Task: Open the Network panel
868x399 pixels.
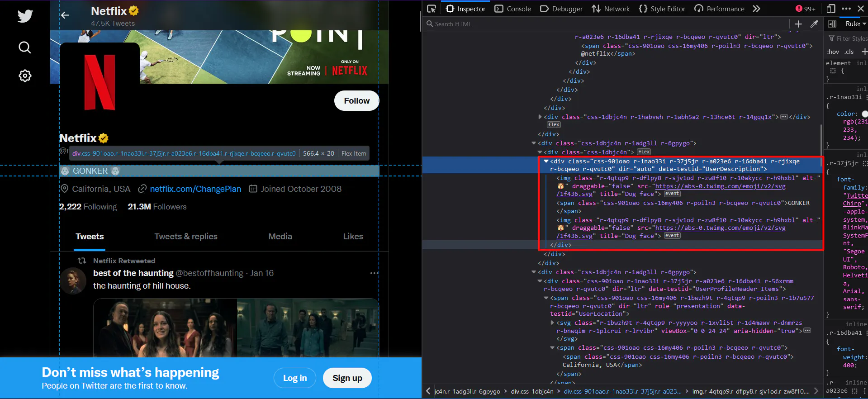Action: pyautogui.click(x=611, y=9)
